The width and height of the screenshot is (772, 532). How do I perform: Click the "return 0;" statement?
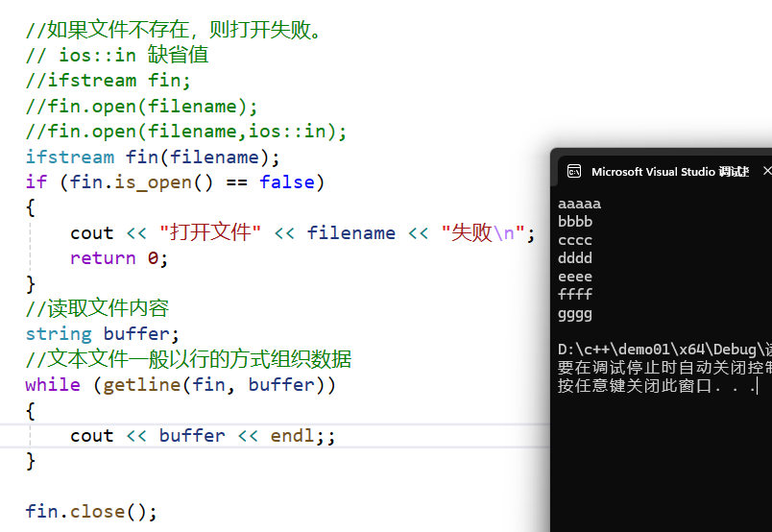pos(119,258)
